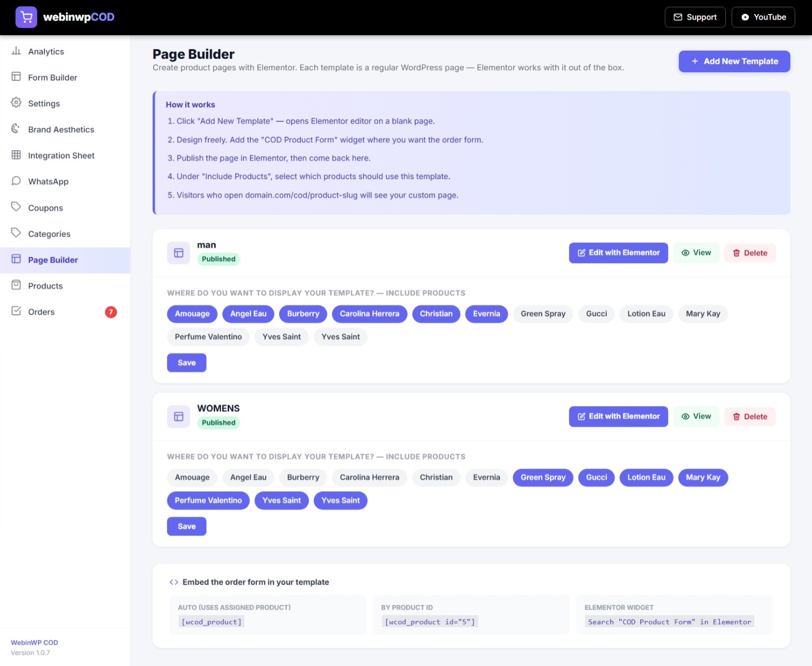
Task: Deselect Lotion Eau in WOMENS template
Action: point(646,477)
